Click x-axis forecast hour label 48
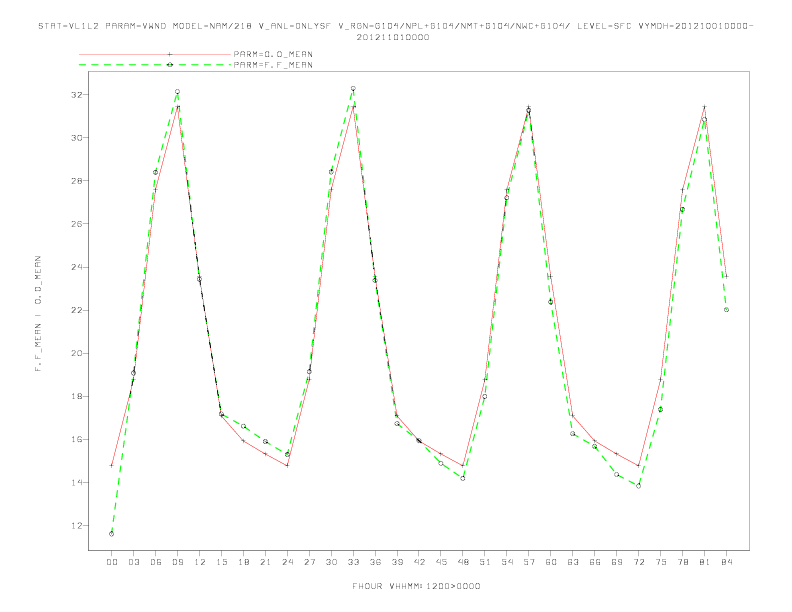Viewport: 792px width, 612px height. point(463,562)
